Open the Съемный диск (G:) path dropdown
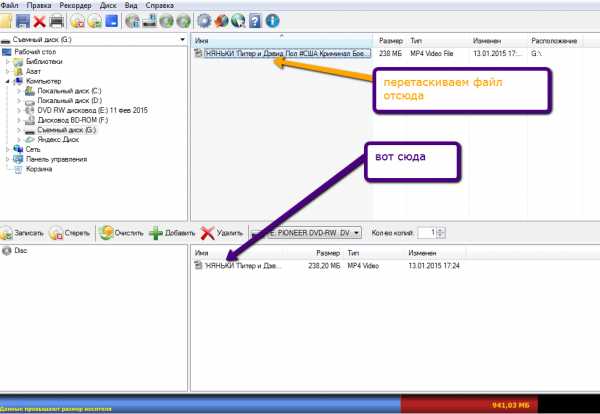Image resolution: width=600 pixels, height=414 pixels. 182,39
